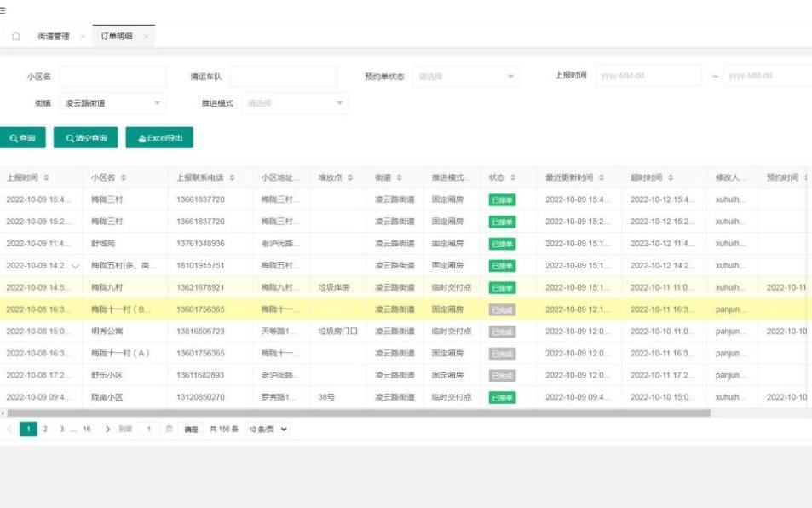Click the 查询 search button
Viewport: 812px width, 508px height.
pos(22,138)
